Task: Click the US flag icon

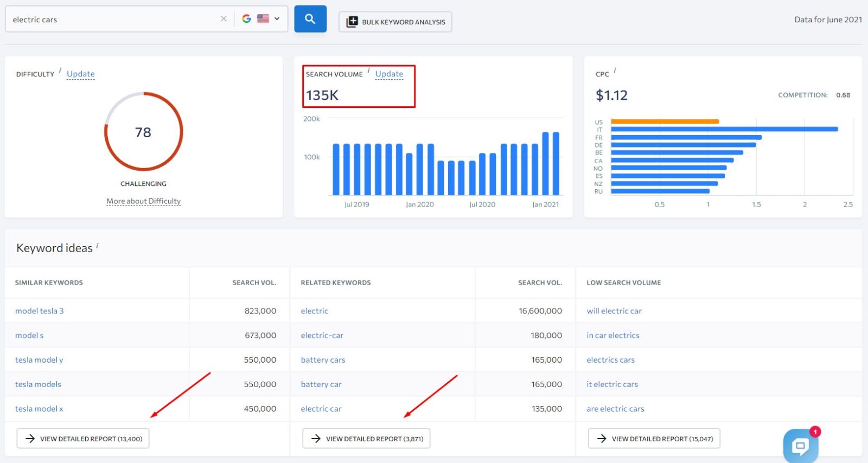Action: (263, 18)
